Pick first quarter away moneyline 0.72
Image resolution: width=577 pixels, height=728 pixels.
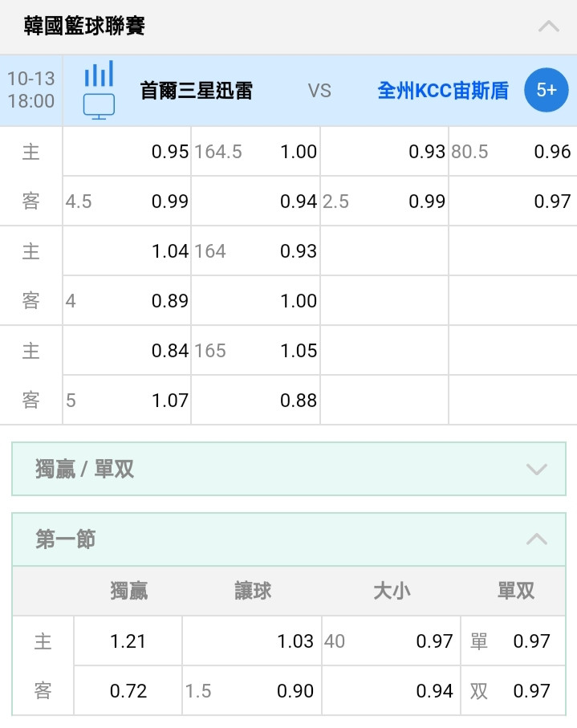point(128,690)
